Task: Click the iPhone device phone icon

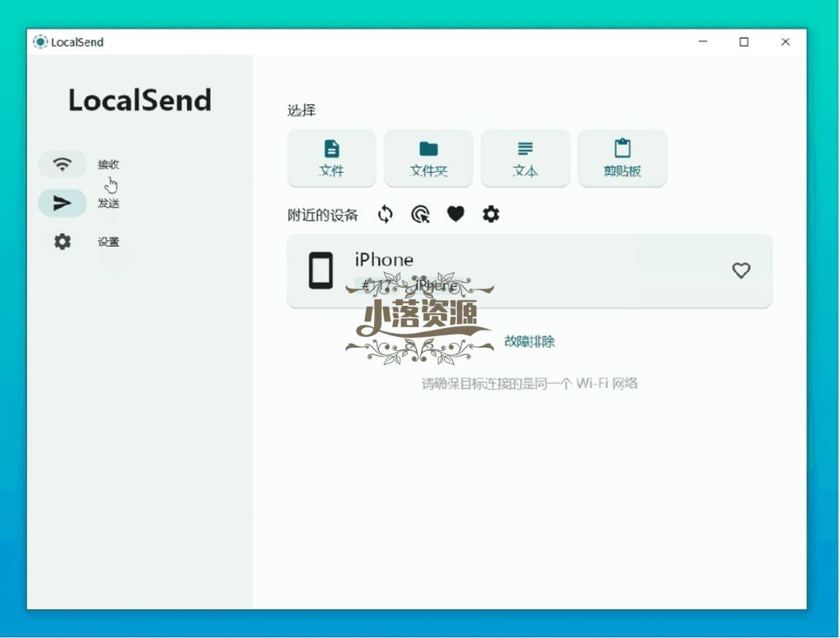Action: (321, 271)
